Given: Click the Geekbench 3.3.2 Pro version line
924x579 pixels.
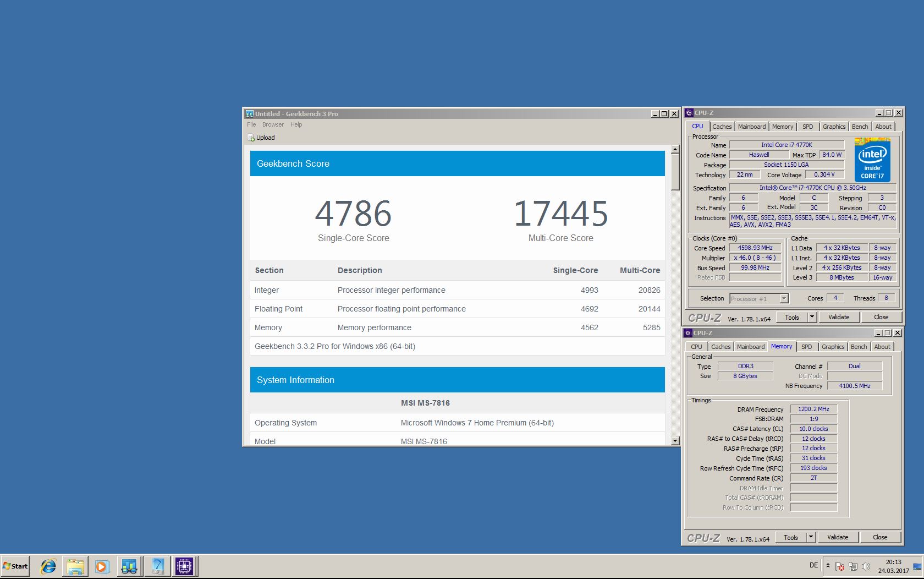Looking at the screenshot, I should [x=335, y=346].
